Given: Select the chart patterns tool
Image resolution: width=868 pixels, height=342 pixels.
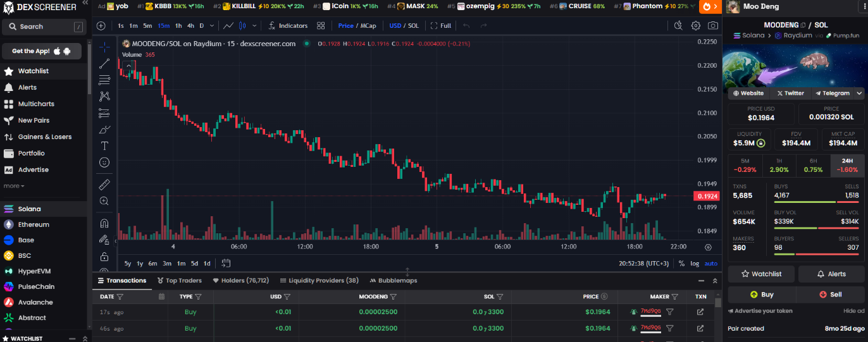Looking at the screenshot, I should click(104, 96).
